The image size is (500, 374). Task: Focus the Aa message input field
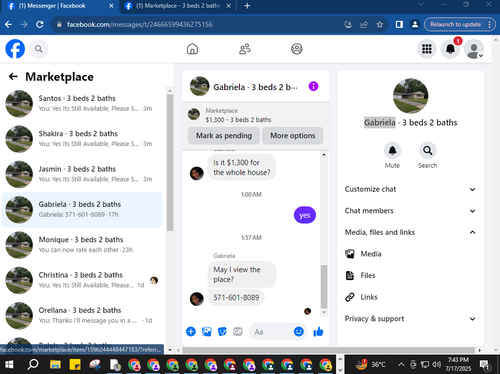click(272, 332)
